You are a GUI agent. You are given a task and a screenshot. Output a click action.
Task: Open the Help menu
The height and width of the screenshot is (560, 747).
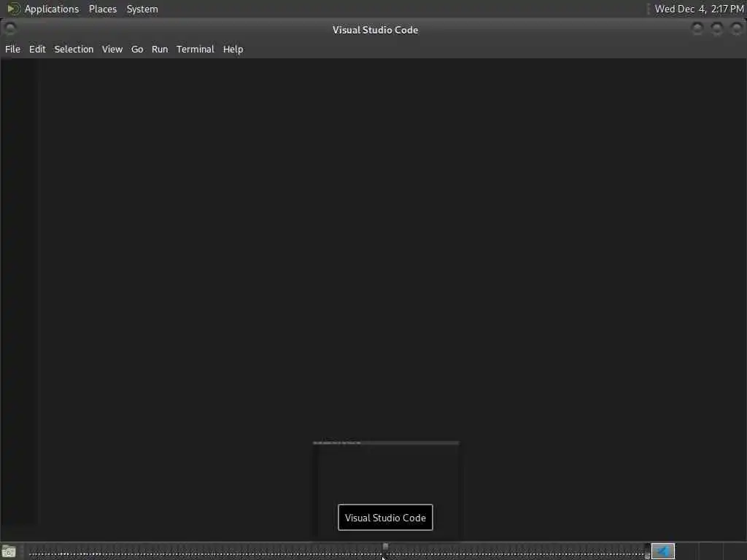tap(233, 49)
